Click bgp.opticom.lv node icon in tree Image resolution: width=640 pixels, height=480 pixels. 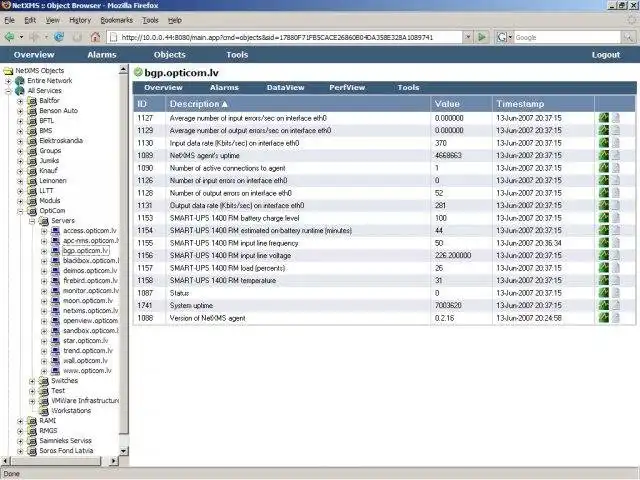pos(55,251)
